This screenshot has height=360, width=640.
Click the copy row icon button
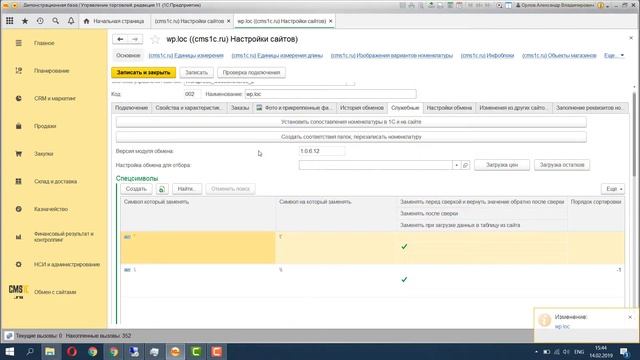pyautogui.click(x=162, y=189)
